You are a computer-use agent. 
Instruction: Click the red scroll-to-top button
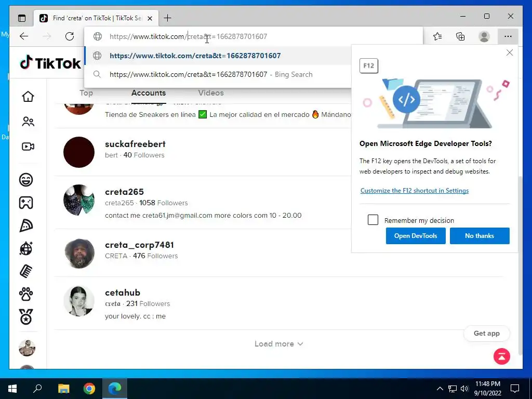(502, 356)
